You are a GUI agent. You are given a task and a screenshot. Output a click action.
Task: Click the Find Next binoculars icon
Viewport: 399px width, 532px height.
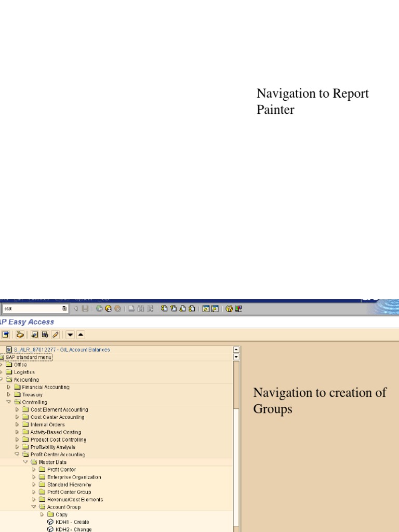(150, 309)
